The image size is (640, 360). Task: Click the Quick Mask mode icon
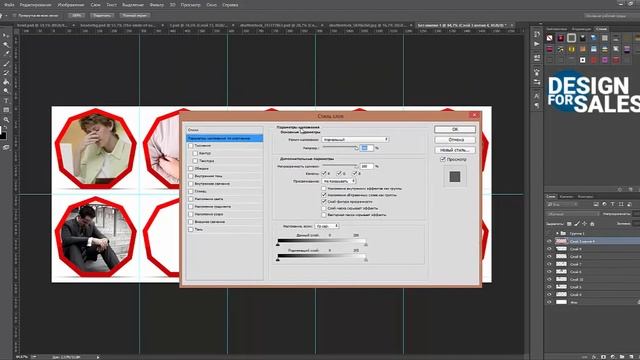point(6,148)
